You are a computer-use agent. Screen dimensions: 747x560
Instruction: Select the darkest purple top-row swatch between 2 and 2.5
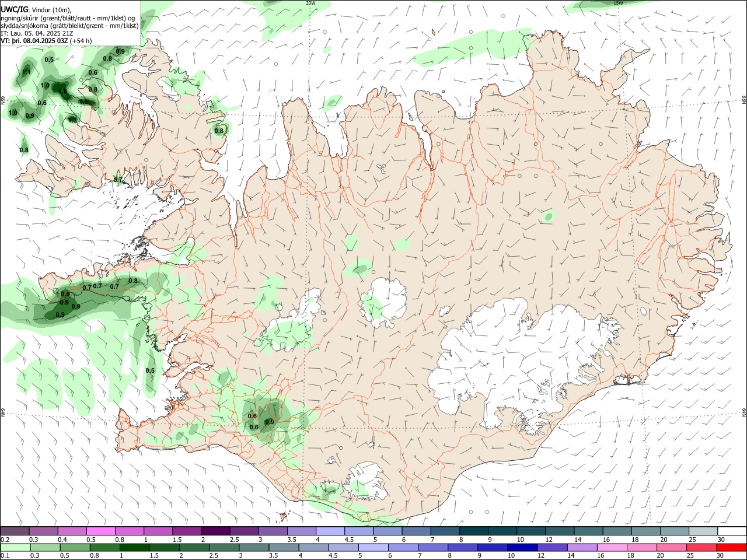coord(215,531)
